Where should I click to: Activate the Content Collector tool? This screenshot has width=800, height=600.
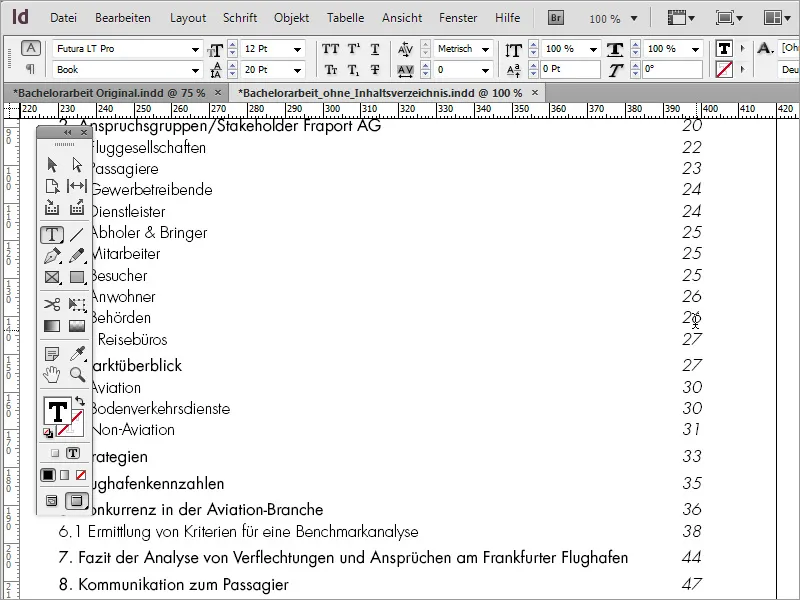(52, 207)
